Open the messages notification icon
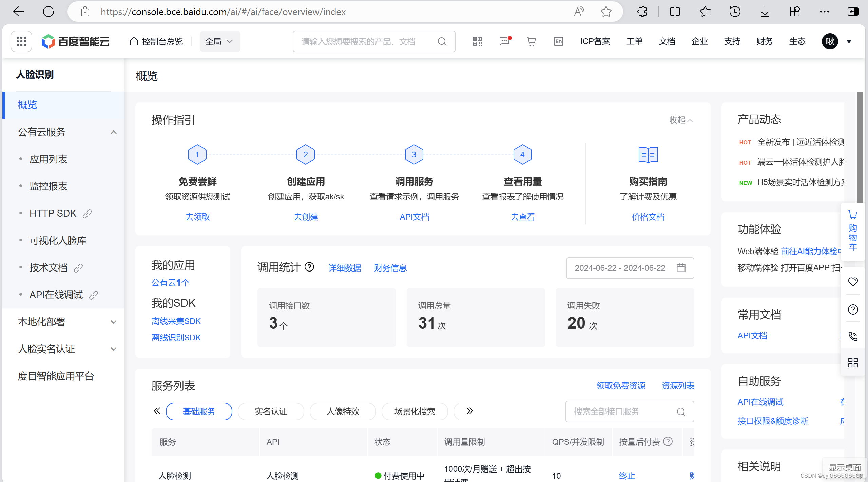 [x=504, y=41]
